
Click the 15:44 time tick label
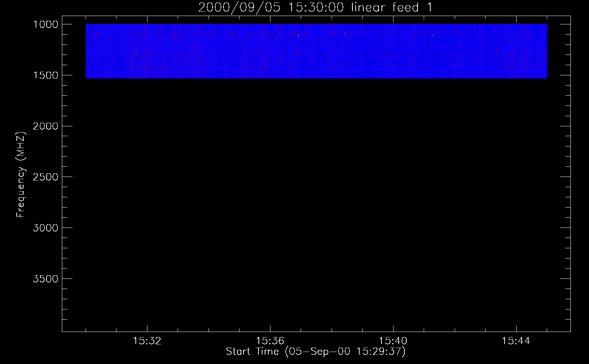[516, 341]
